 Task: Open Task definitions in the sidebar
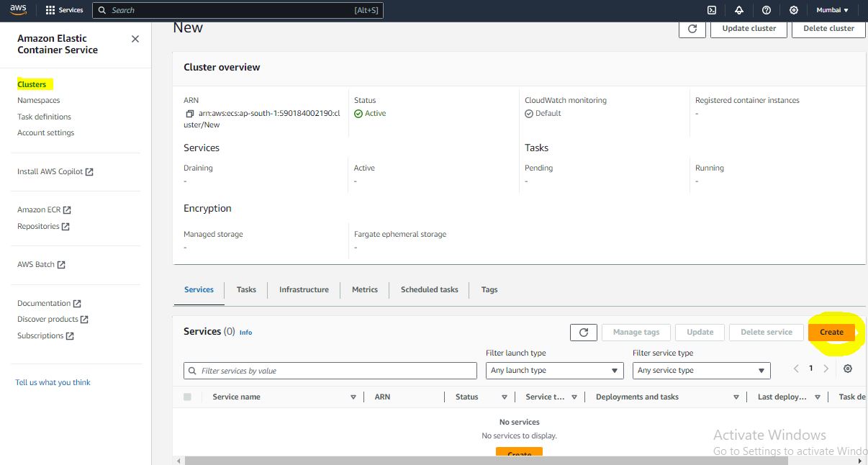click(44, 117)
